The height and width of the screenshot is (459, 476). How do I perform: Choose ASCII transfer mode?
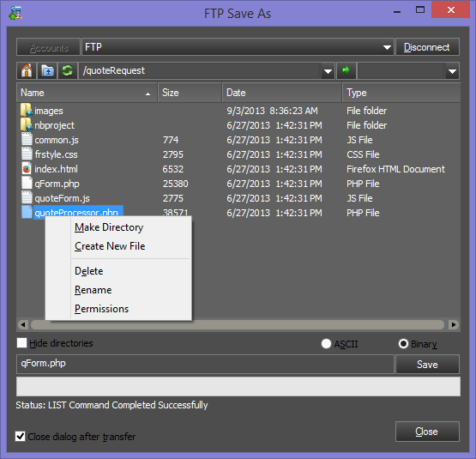click(326, 344)
